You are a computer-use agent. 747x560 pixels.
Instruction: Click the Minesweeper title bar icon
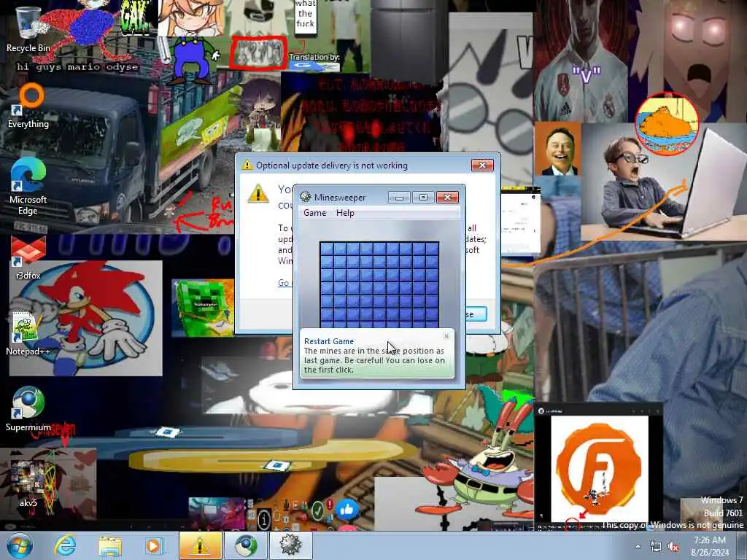(306, 197)
